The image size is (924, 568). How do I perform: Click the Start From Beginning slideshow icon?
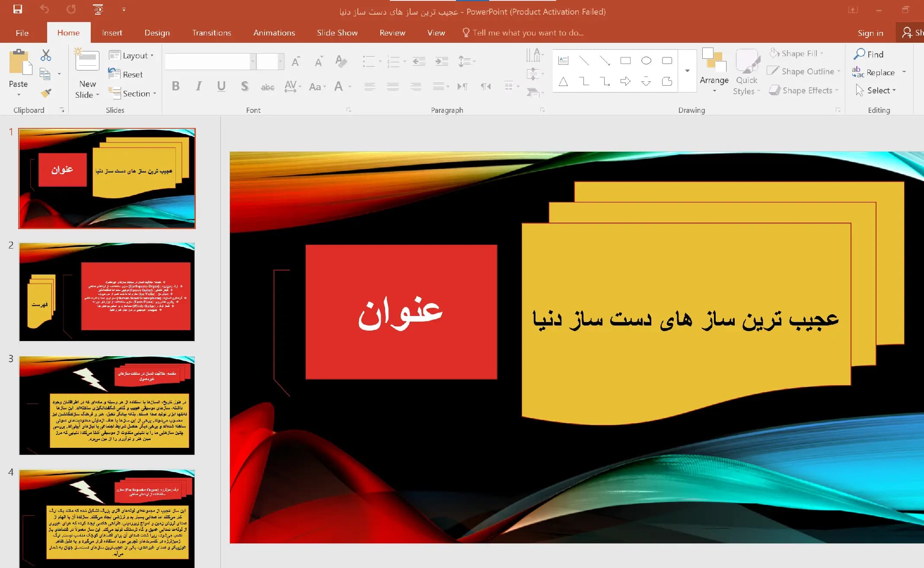[98, 9]
